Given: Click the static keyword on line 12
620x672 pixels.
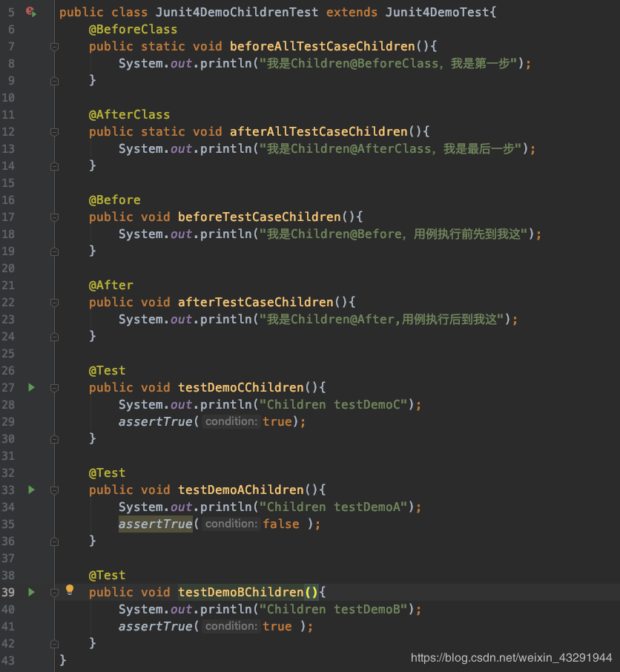Looking at the screenshot, I should (163, 131).
